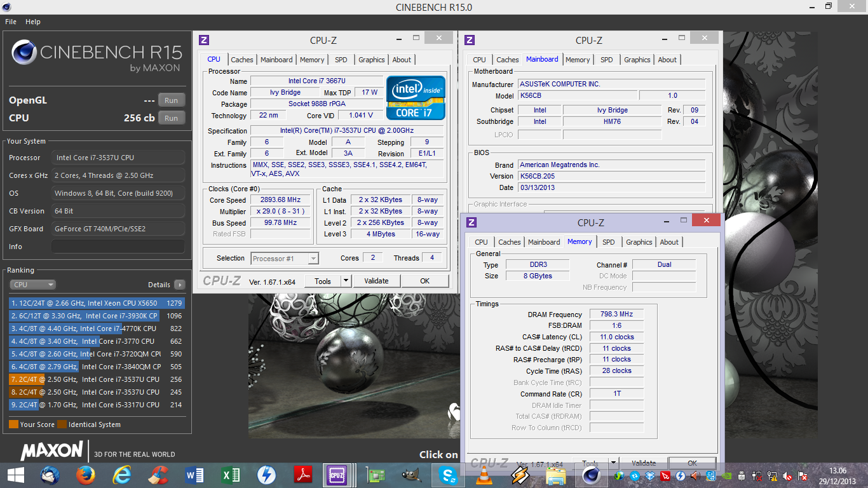This screenshot has height=488, width=868.
Task: Open the Start screen button
Action: pos(15,475)
